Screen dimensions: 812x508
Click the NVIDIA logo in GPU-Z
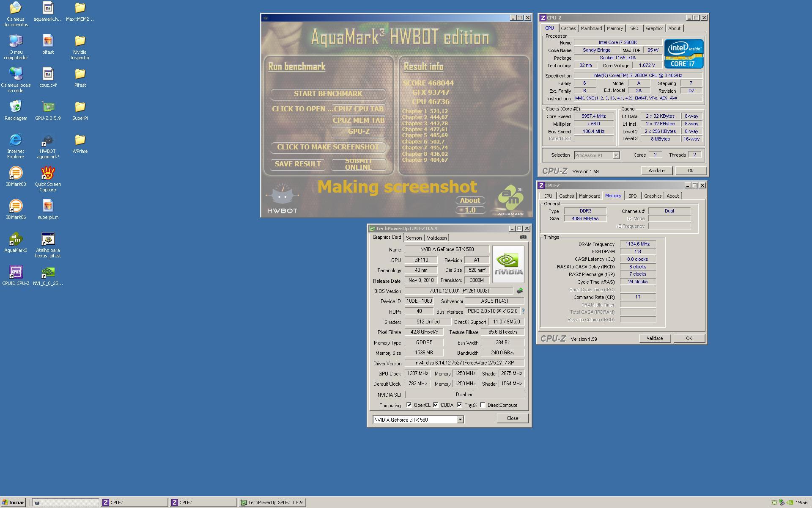point(508,265)
